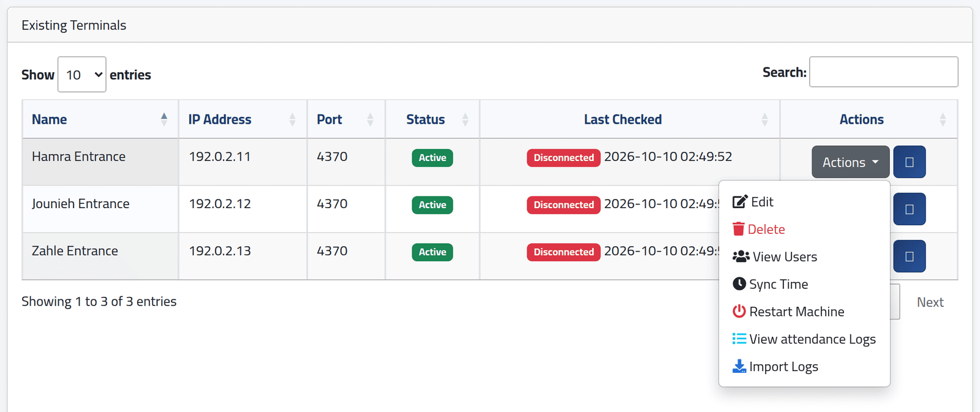Click the Active status badge for Zahle Entrance
Viewport: 980px width, 412px height.
432,252
